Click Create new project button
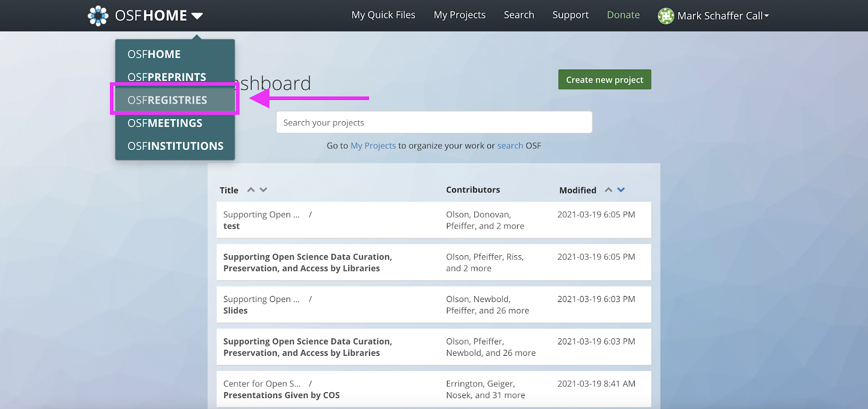The width and height of the screenshot is (868, 409). pos(605,80)
